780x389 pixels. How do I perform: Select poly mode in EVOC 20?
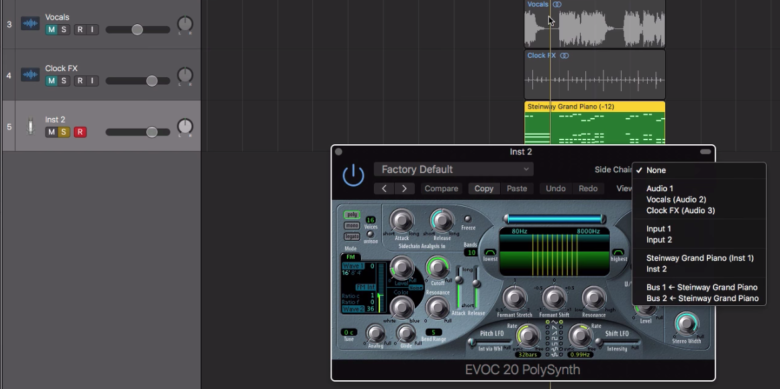click(352, 215)
